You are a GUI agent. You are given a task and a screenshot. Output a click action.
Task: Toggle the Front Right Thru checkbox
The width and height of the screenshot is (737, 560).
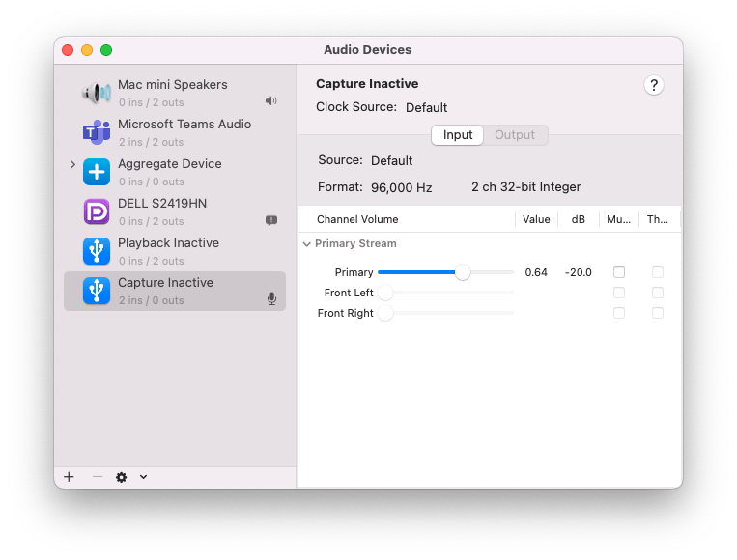[658, 313]
